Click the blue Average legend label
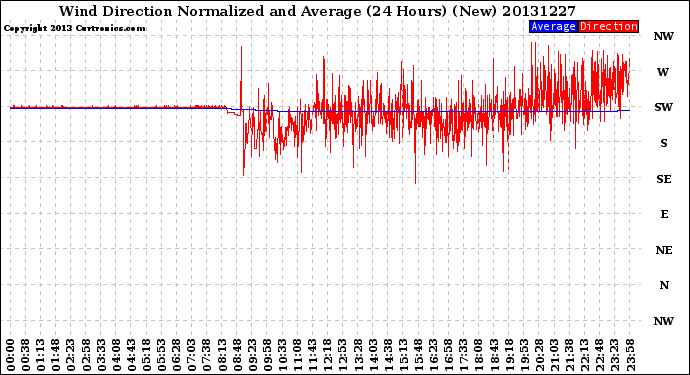The width and height of the screenshot is (690, 375). coord(553,26)
